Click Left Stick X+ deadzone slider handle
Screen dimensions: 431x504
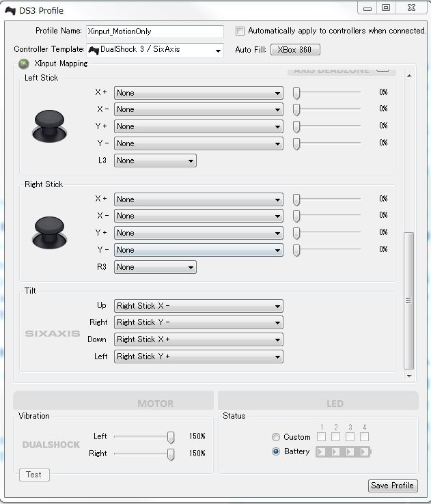coord(296,93)
